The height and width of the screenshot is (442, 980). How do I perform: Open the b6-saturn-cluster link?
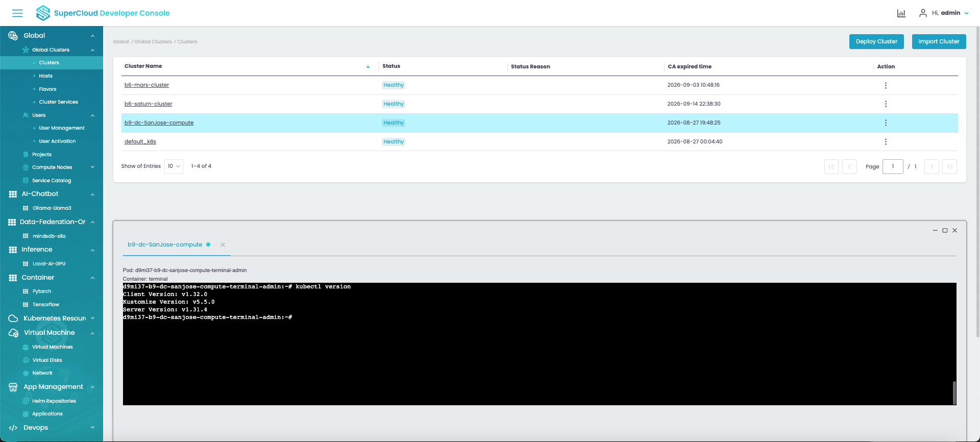(148, 104)
